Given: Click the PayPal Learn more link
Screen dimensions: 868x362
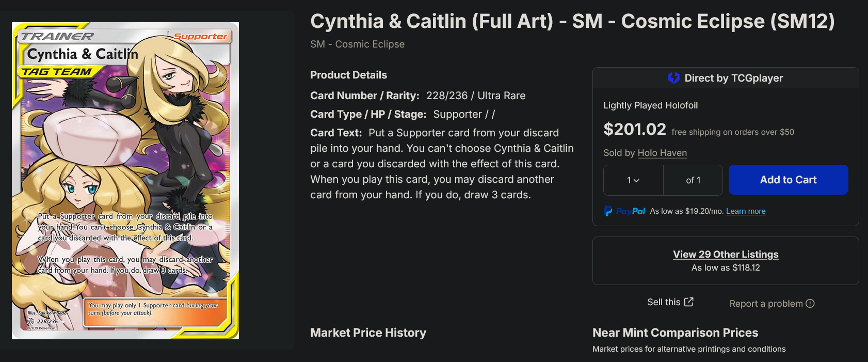Looking at the screenshot, I should pos(746,211).
